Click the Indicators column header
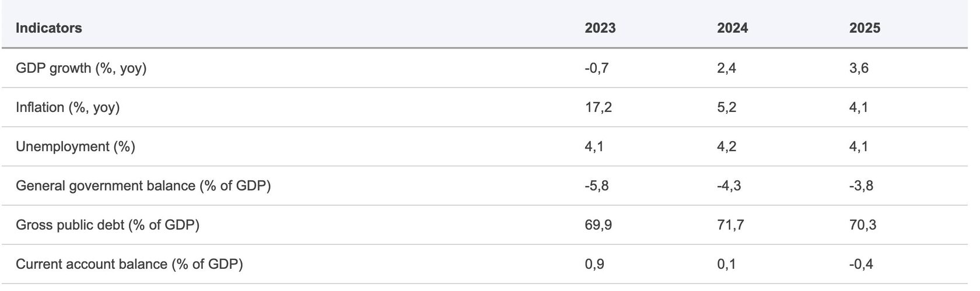Screen dimensions: 980x291 [48, 28]
